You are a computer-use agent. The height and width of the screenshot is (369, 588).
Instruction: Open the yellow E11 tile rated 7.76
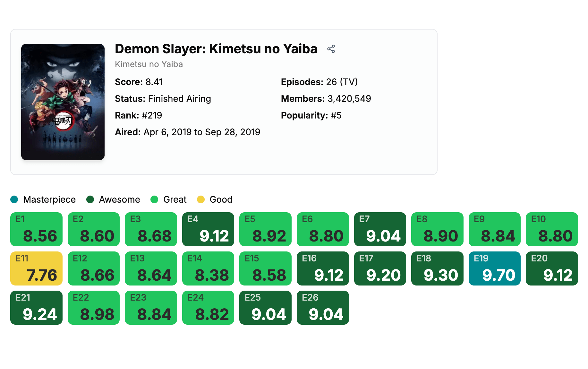[36, 268]
